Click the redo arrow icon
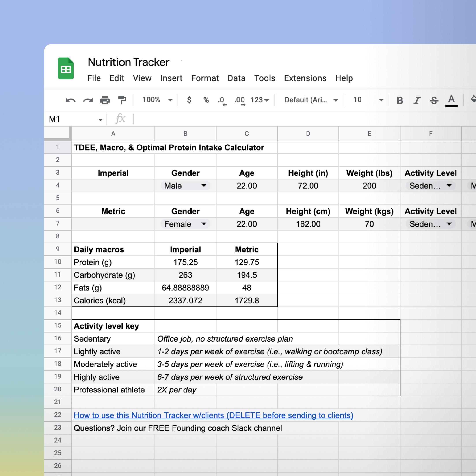 click(x=88, y=100)
